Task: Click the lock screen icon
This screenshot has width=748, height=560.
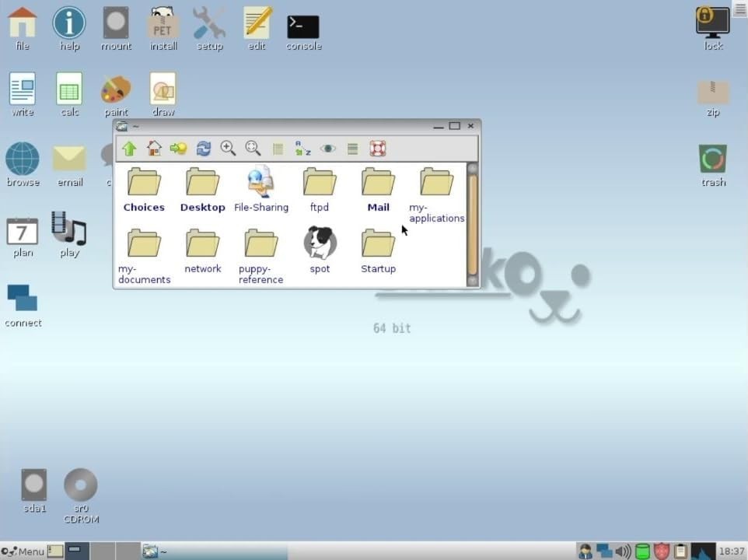Action: pos(713,29)
